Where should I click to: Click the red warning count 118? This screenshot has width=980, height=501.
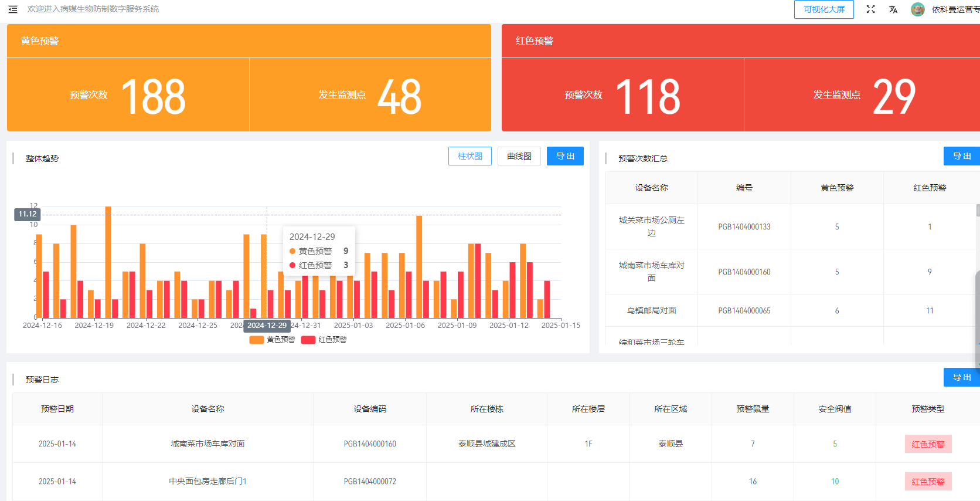tap(648, 97)
